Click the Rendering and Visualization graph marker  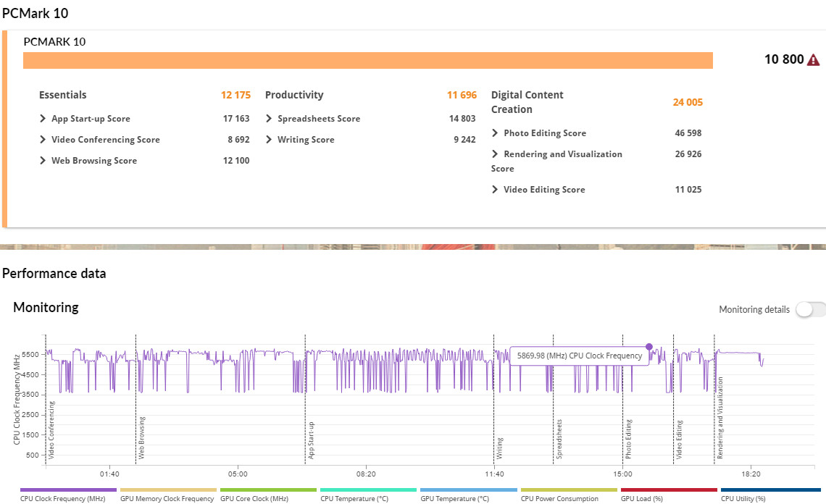[x=720, y=418]
